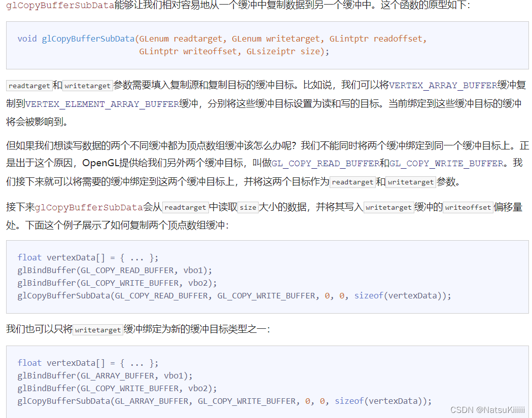The height and width of the screenshot is (418, 532).
Task: Click the sizeof keyword in second example
Action: point(349,401)
